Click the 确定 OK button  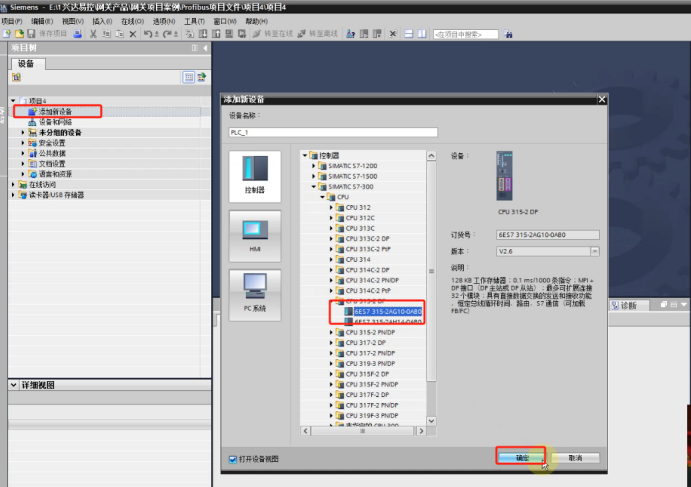[x=521, y=458]
